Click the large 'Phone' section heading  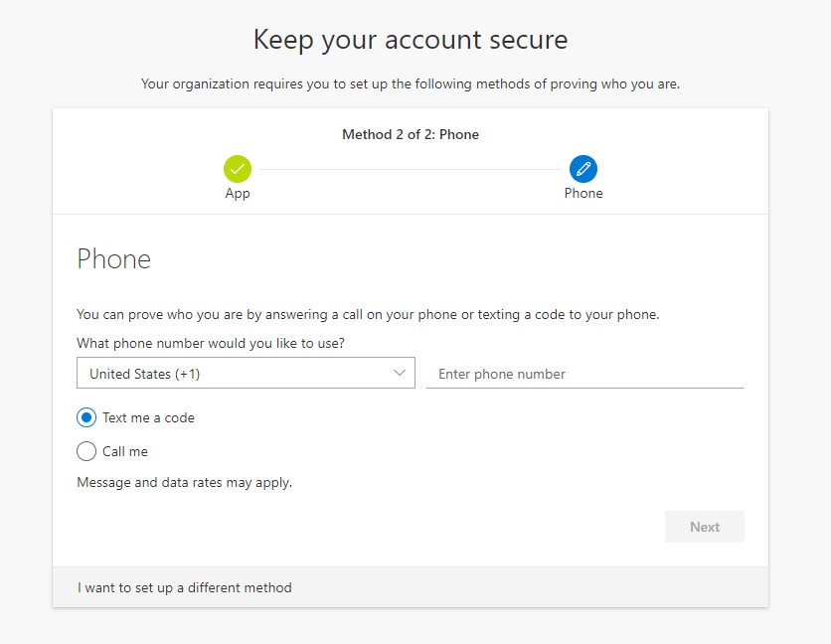[x=114, y=259]
